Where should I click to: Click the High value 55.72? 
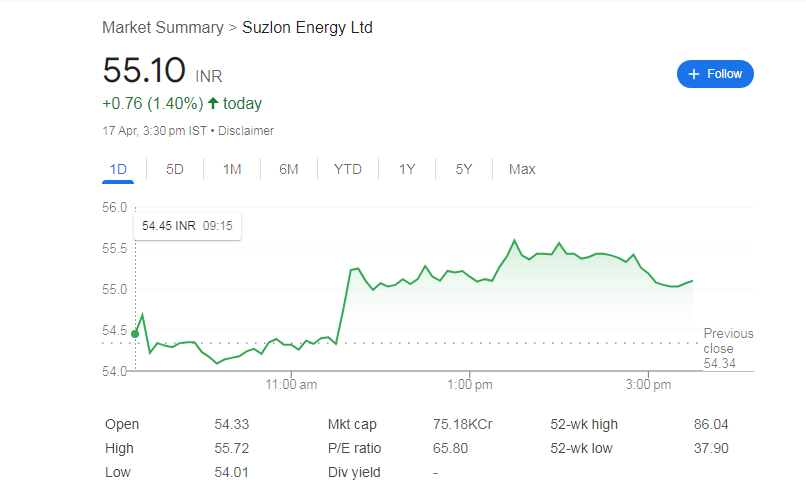232,448
